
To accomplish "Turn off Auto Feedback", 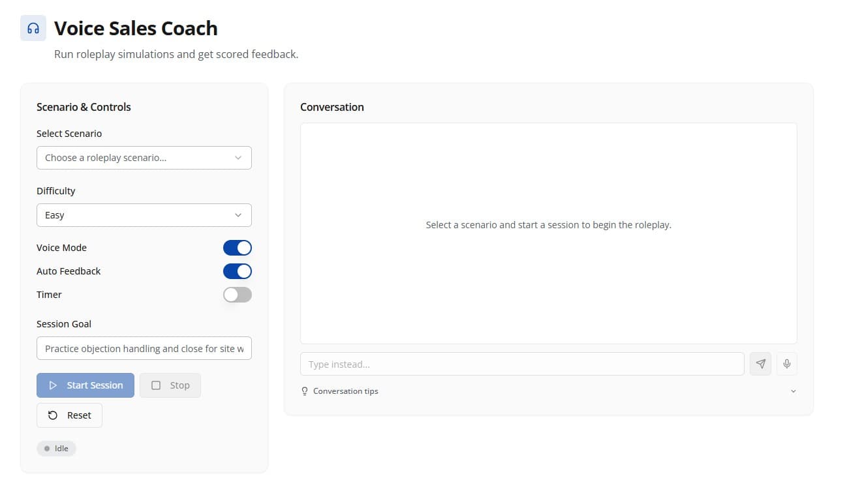I will pos(237,271).
